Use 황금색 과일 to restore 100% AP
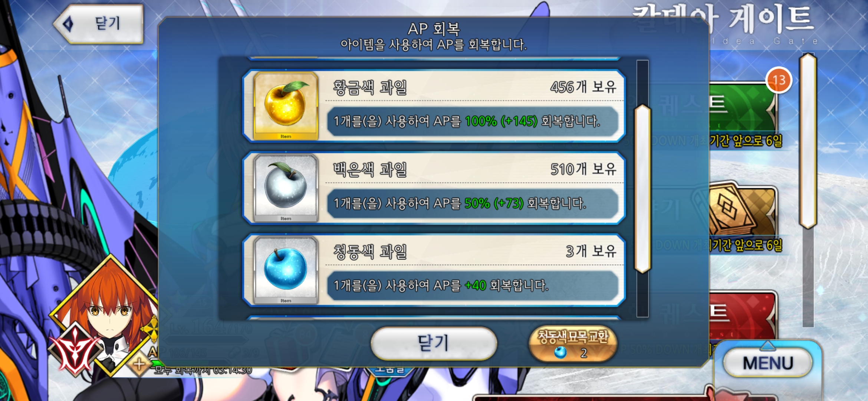The height and width of the screenshot is (401, 868). [x=434, y=106]
